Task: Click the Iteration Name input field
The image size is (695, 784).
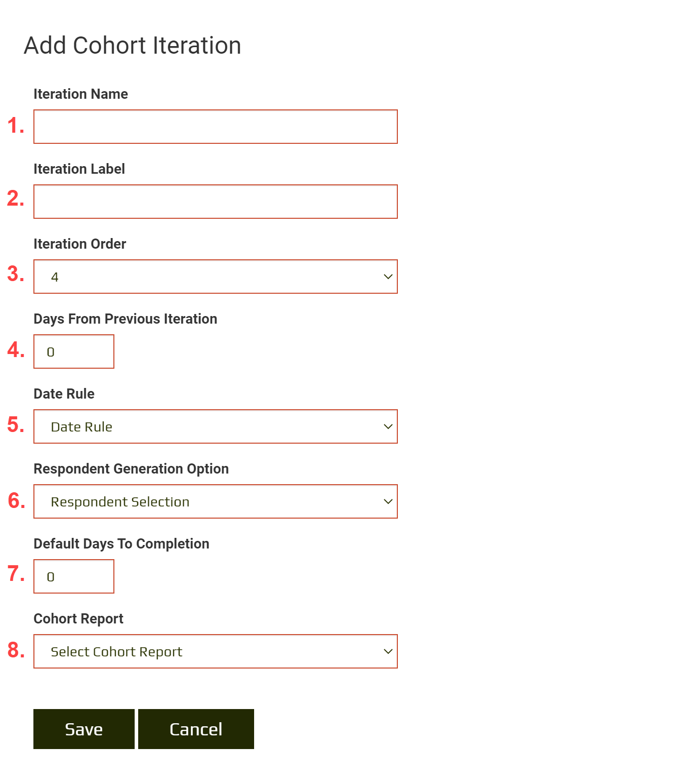Action: point(216,127)
